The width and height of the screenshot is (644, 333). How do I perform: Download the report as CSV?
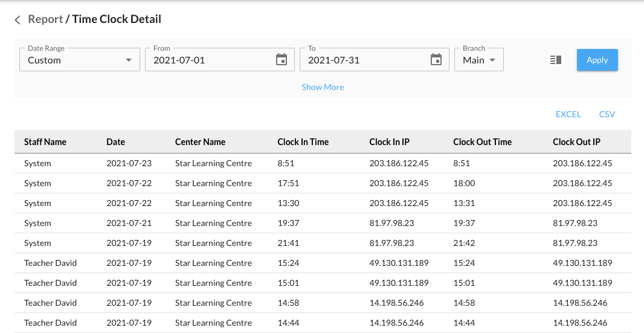tap(607, 114)
